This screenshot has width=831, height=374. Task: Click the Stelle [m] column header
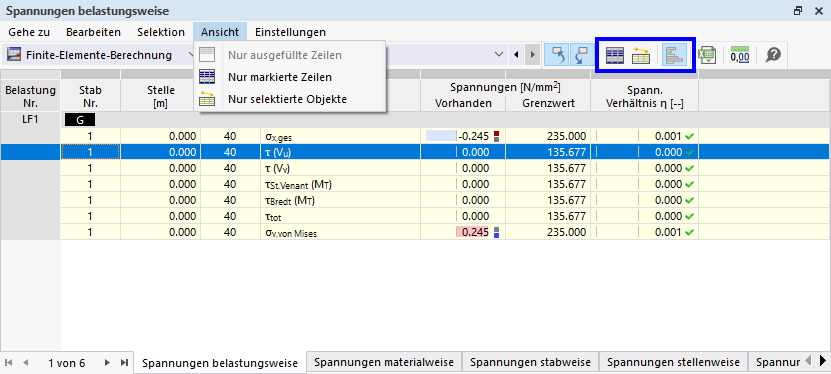coord(161,96)
